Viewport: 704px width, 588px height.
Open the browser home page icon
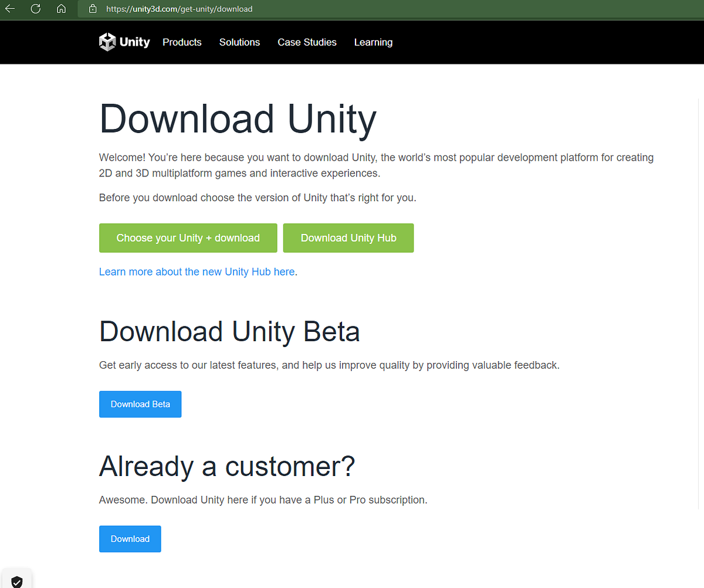click(61, 9)
